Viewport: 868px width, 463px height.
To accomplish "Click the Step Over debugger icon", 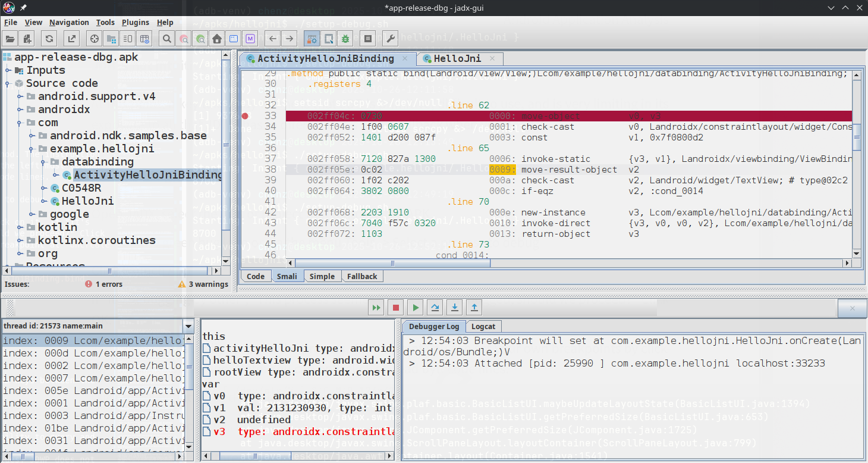I will (x=435, y=308).
